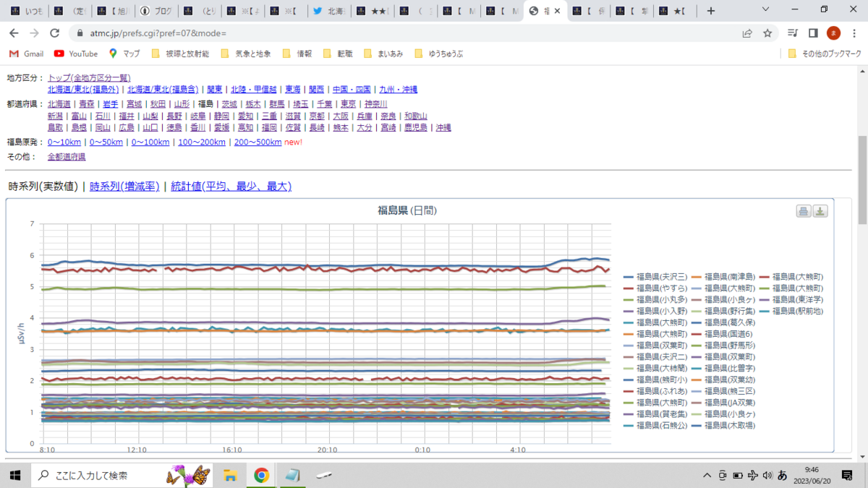
Task: Open the 時系列(増減率) view link
Action: (124, 187)
